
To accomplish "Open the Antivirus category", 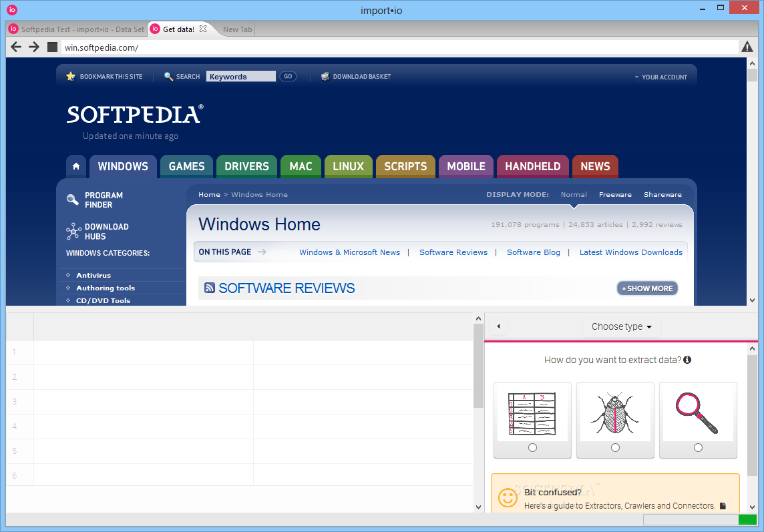I will 93,275.
